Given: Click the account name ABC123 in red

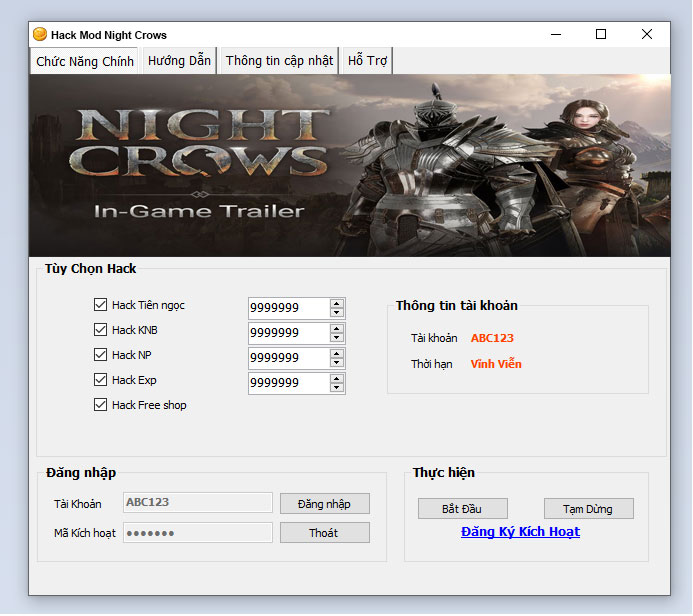Looking at the screenshot, I should coord(492,338).
